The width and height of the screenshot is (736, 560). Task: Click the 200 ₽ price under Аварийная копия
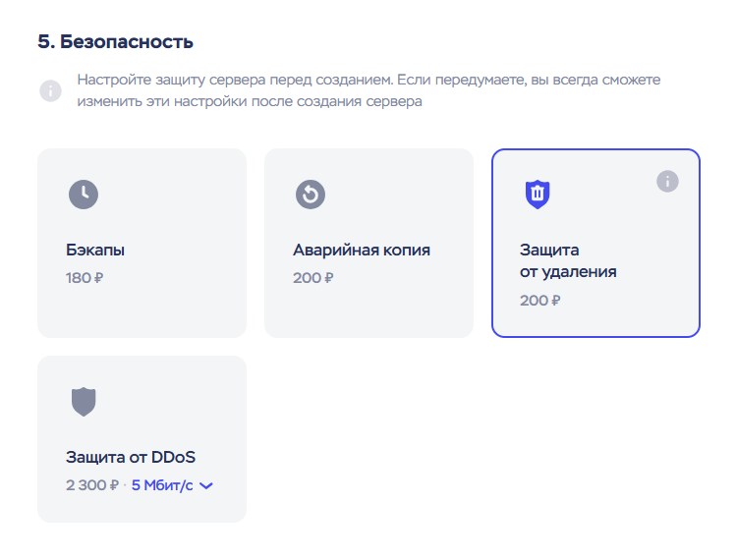click(x=312, y=278)
